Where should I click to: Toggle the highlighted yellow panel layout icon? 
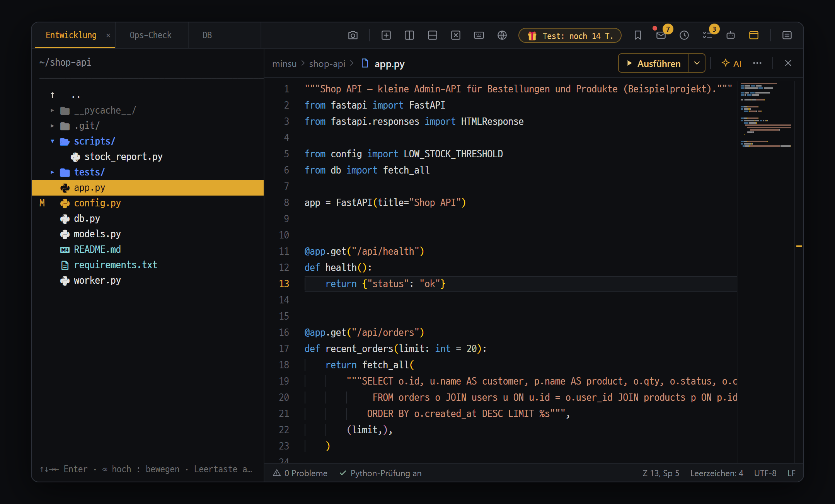coord(753,35)
